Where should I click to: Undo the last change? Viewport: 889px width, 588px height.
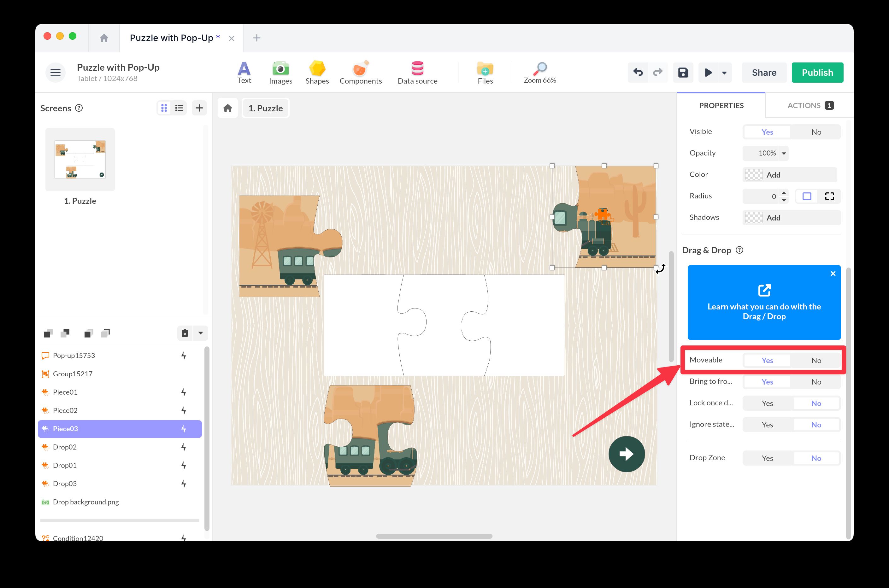point(638,72)
